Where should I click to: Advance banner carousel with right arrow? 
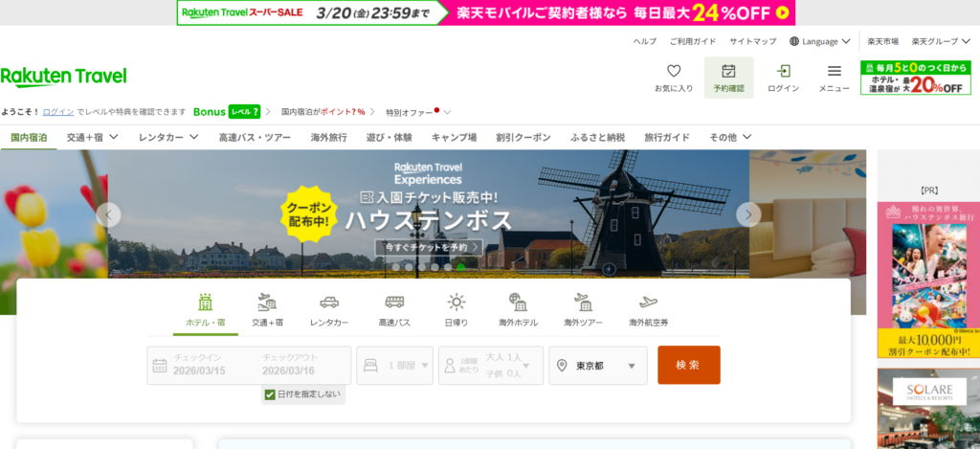[748, 214]
